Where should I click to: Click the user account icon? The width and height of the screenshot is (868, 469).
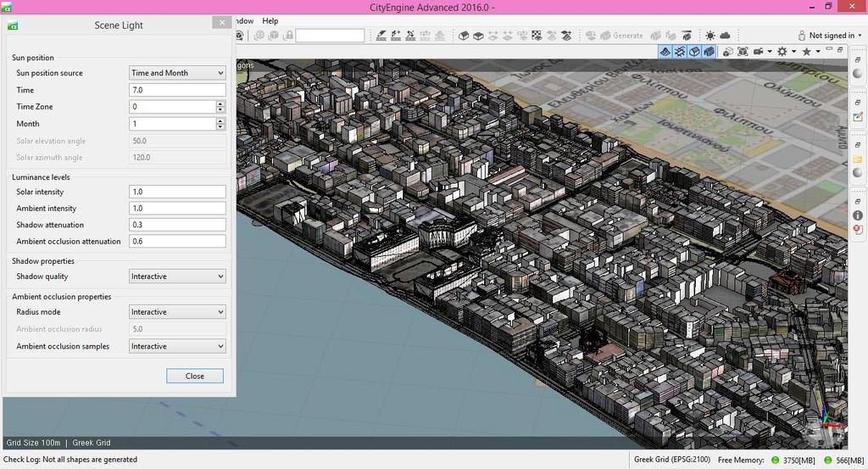(802, 36)
